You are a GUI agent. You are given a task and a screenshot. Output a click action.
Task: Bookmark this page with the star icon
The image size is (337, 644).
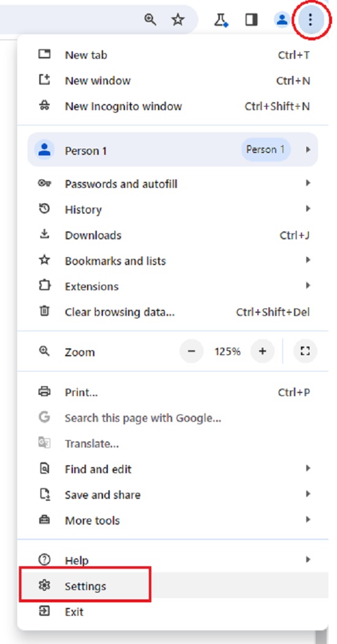(x=178, y=20)
